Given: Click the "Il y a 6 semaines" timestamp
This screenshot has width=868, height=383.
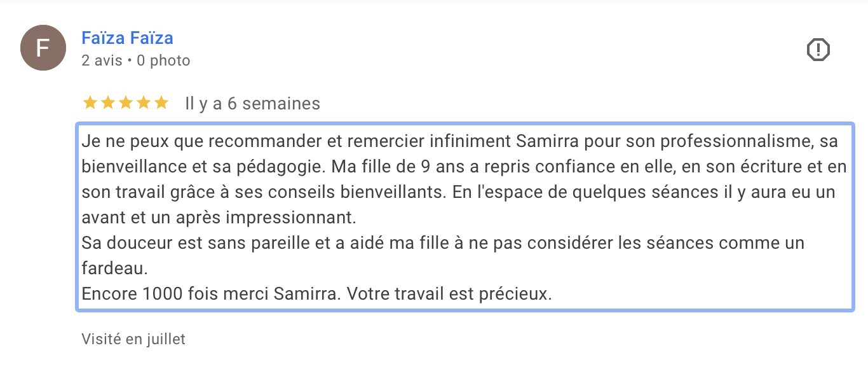Looking at the screenshot, I should 252,103.
